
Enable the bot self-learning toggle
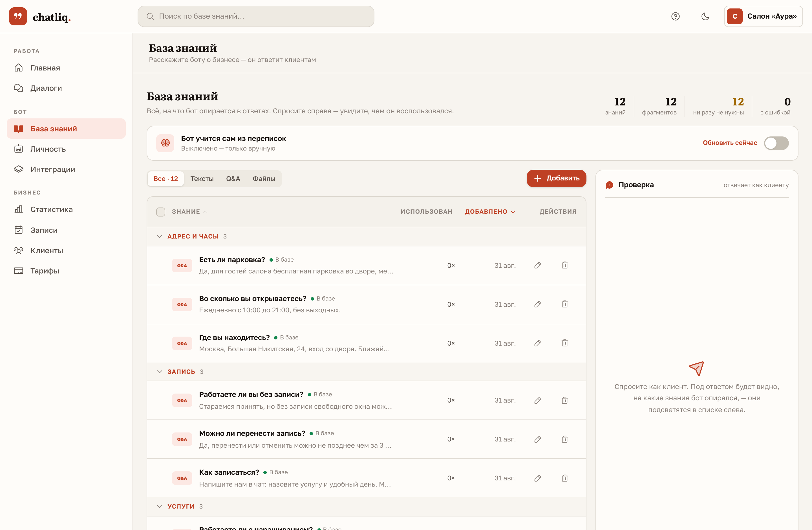coord(776,143)
